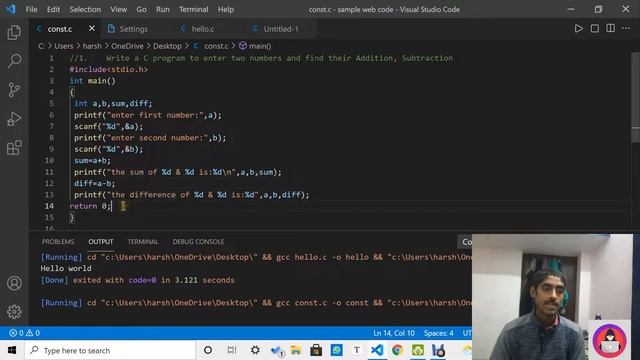Open Task View on taskbar
The width and height of the screenshot is (640, 360).
coord(231,350)
